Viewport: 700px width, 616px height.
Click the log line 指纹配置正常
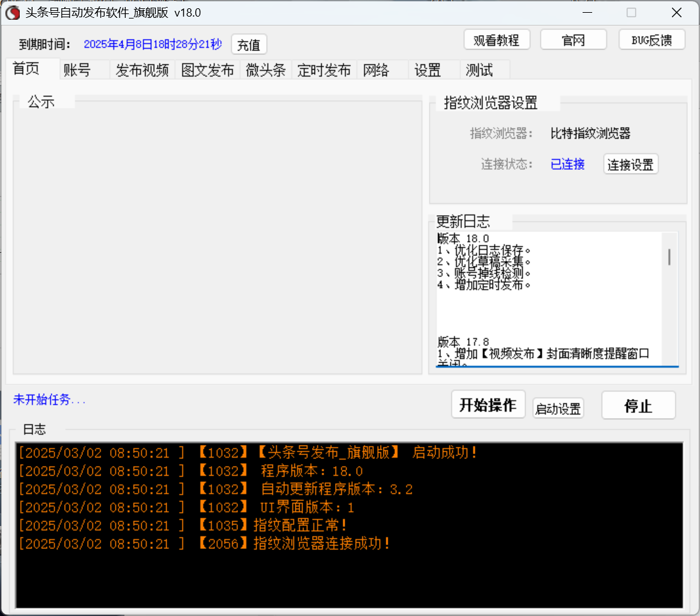pyautogui.click(x=182, y=525)
